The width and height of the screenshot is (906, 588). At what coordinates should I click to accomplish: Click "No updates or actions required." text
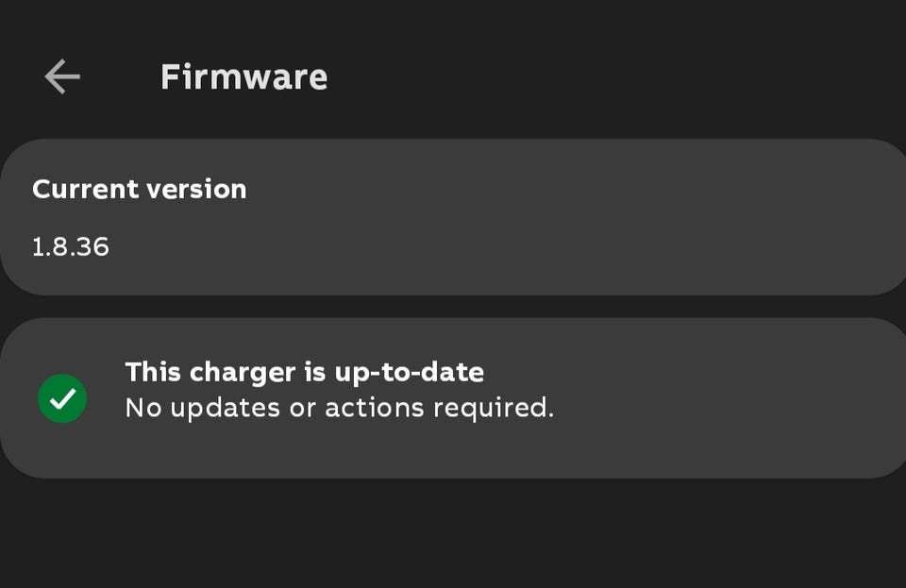pyautogui.click(x=339, y=408)
